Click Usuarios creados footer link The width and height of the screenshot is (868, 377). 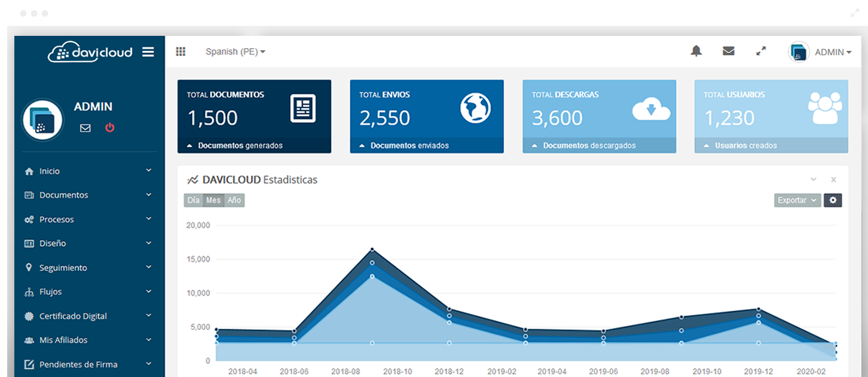[x=745, y=145]
